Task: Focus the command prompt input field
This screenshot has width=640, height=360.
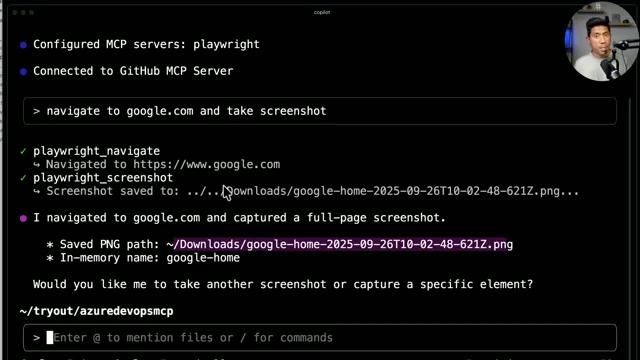Action: click(320, 338)
